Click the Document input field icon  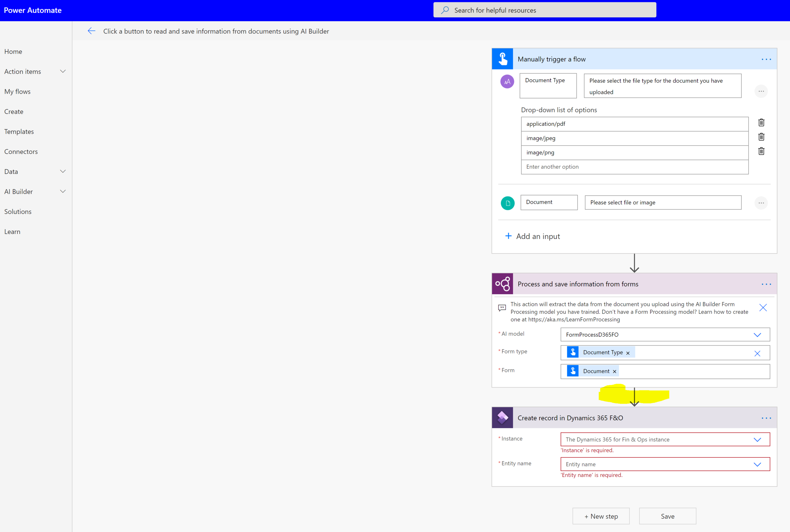coord(507,202)
